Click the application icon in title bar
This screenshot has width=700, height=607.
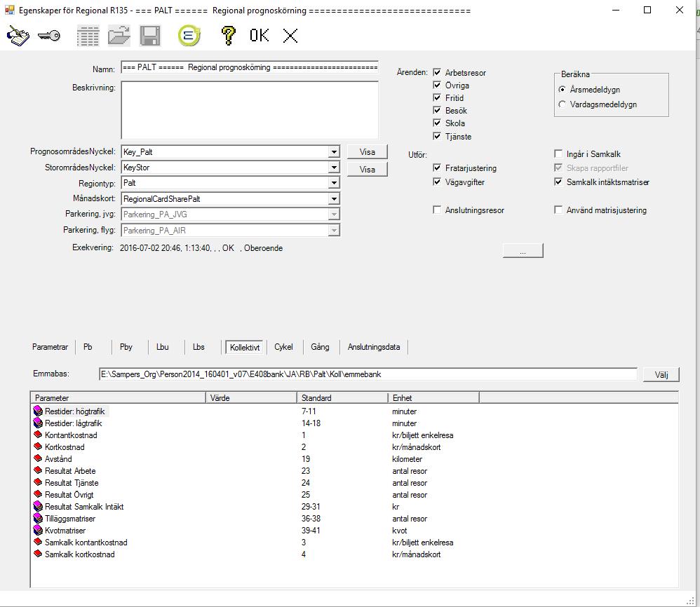(10, 10)
